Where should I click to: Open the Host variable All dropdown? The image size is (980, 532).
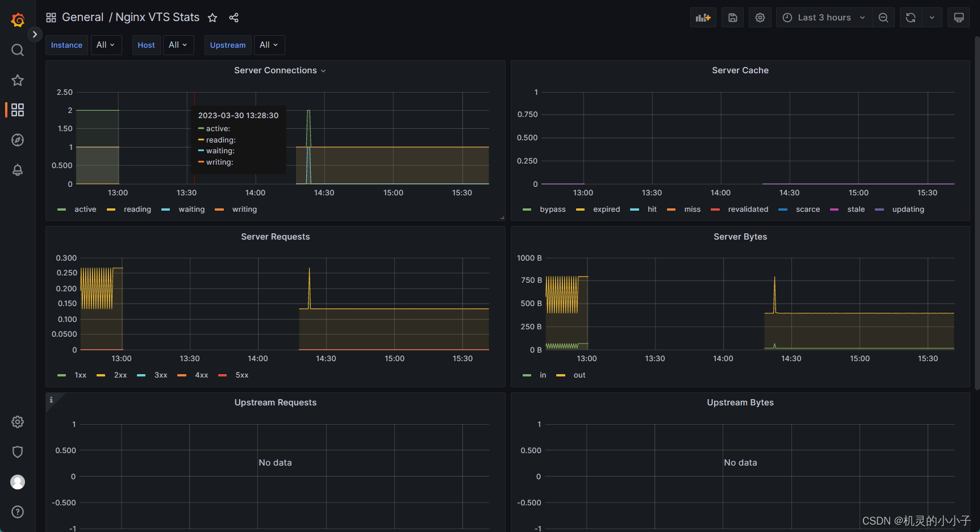click(x=178, y=45)
